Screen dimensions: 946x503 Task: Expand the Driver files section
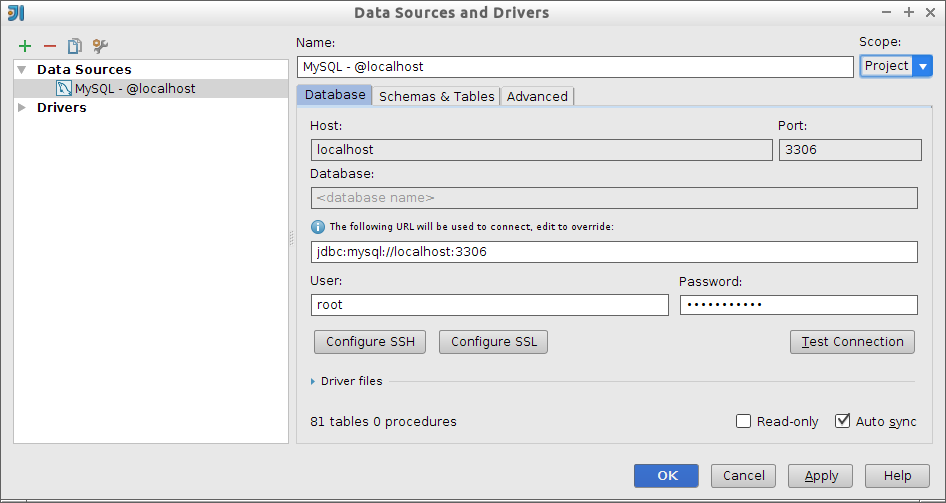(x=313, y=381)
